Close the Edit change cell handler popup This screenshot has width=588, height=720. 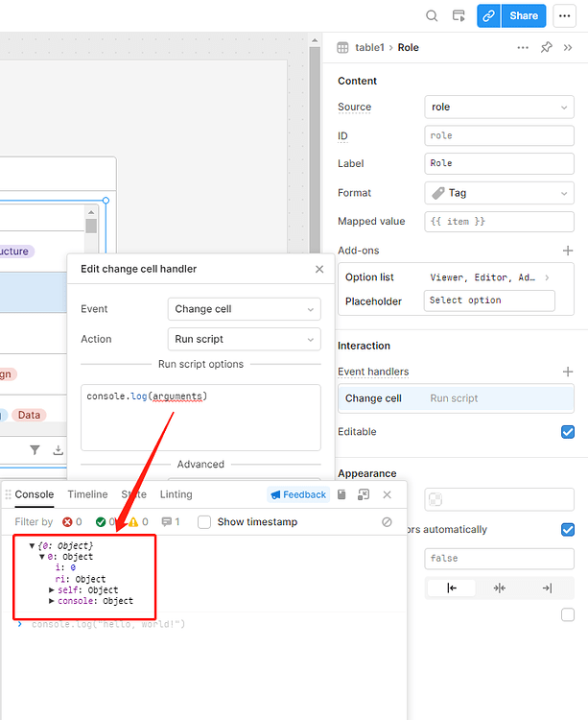[x=319, y=270]
